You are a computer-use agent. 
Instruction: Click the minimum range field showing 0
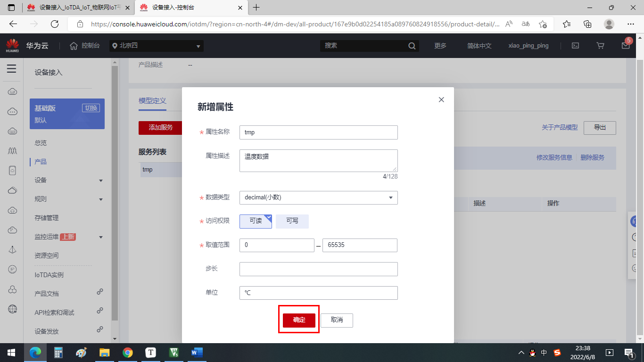pos(277,246)
